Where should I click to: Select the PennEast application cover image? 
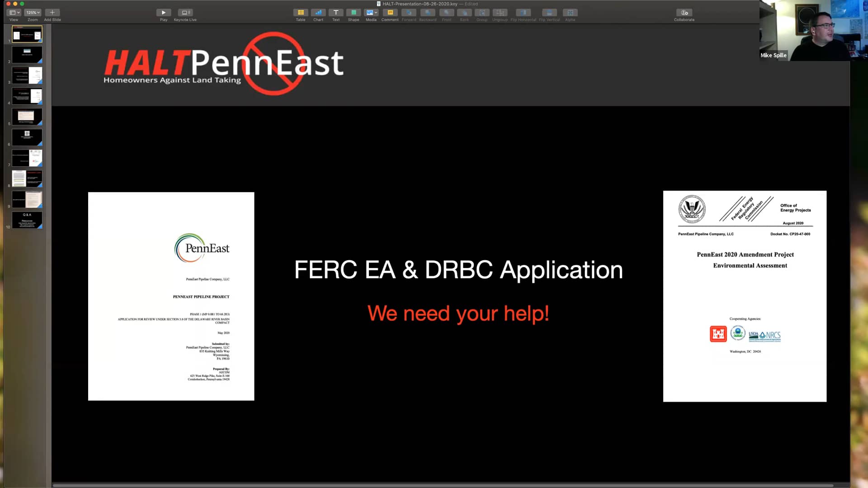click(x=171, y=296)
